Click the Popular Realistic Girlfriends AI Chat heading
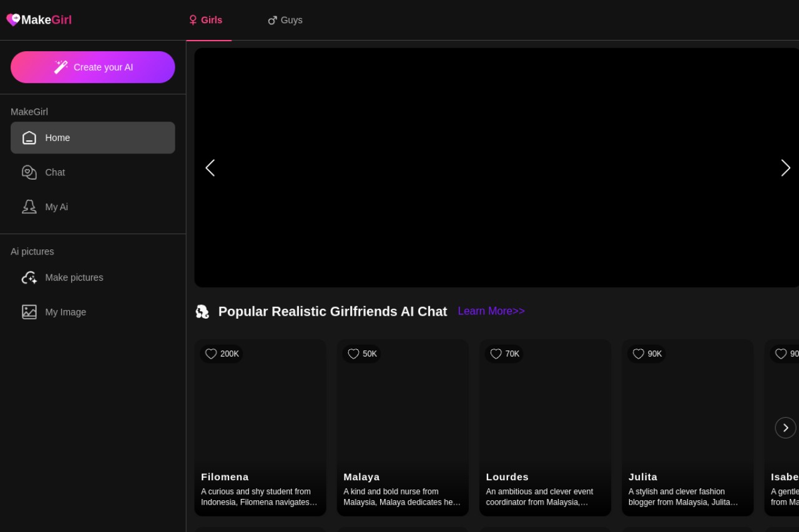The height and width of the screenshot is (532, 799). click(333, 311)
